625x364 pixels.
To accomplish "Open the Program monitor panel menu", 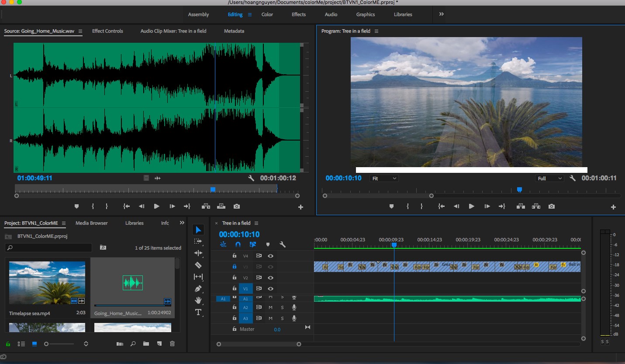I will tap(376, 31).
